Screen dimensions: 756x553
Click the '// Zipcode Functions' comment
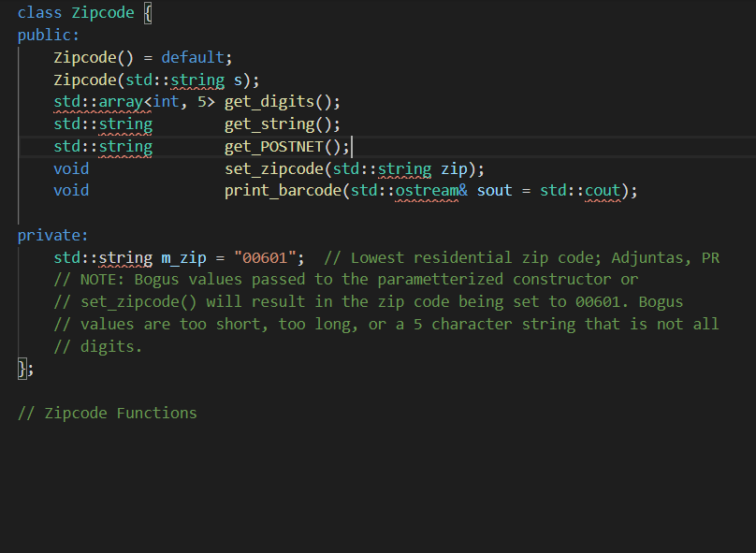coord(107,414)
